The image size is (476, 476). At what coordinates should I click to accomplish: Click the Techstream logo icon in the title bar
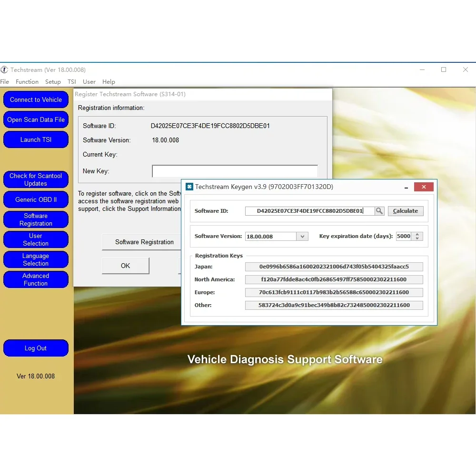coord(5,69)
